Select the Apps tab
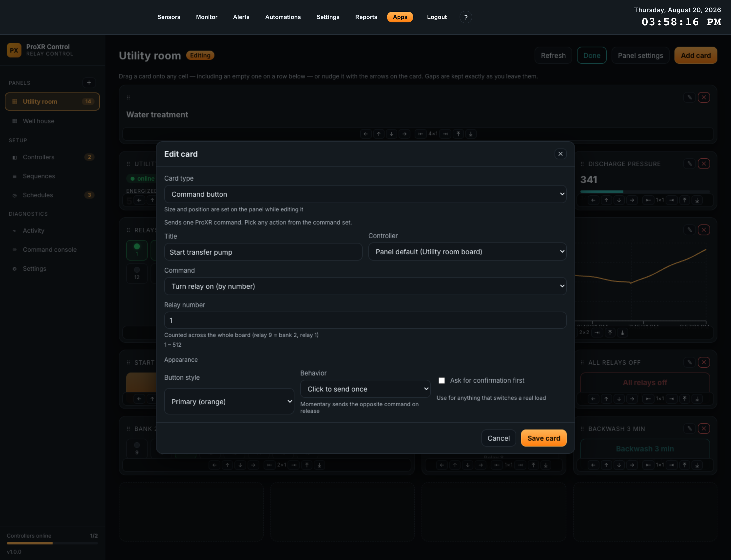This screenshot has width=731, height=560. point(400,17)
